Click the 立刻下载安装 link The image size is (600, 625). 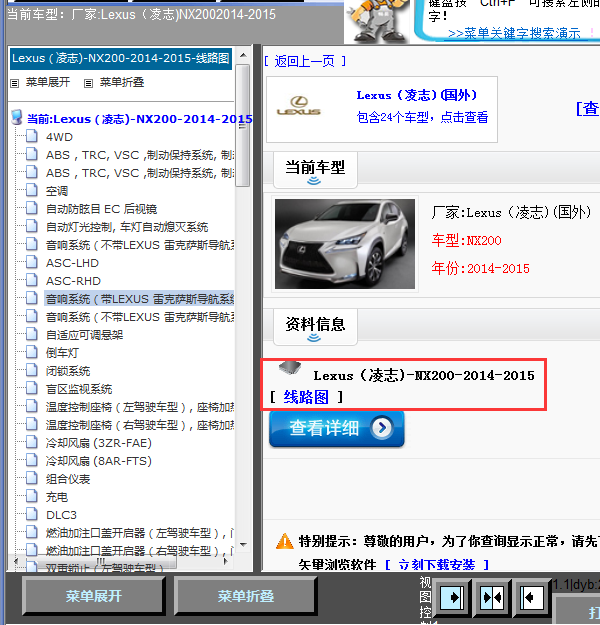437,564
